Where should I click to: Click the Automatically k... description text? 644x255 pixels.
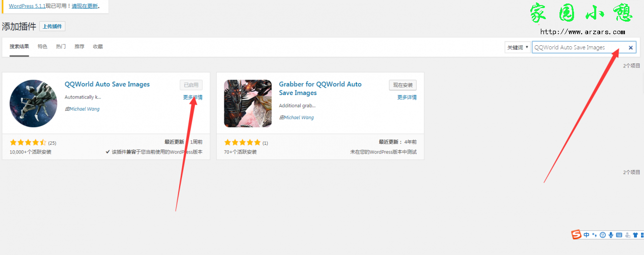(x=83, y=97)
